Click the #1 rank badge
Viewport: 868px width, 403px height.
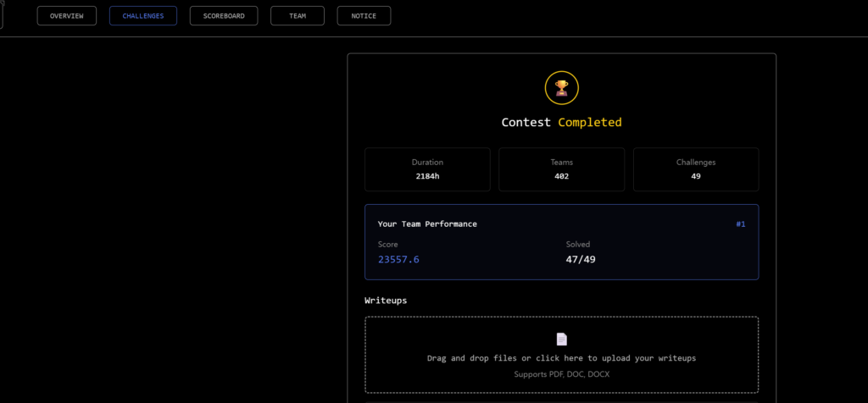740,224
